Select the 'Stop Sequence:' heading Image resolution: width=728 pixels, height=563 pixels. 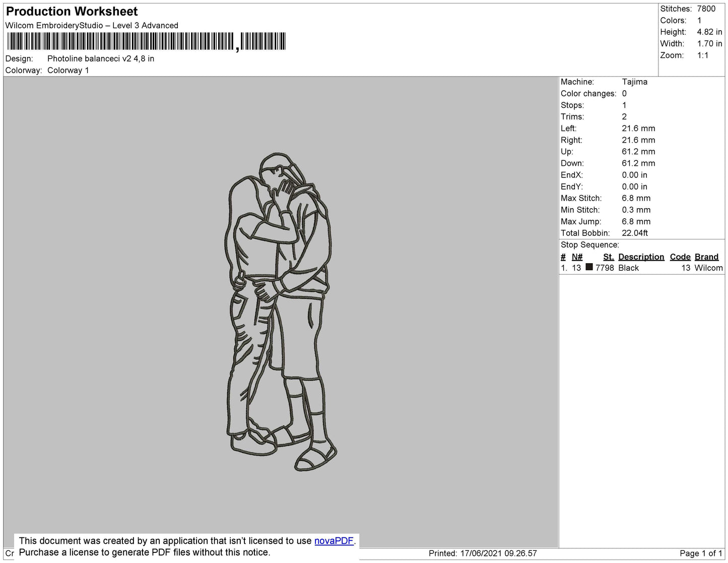click(x=590, y=245)
